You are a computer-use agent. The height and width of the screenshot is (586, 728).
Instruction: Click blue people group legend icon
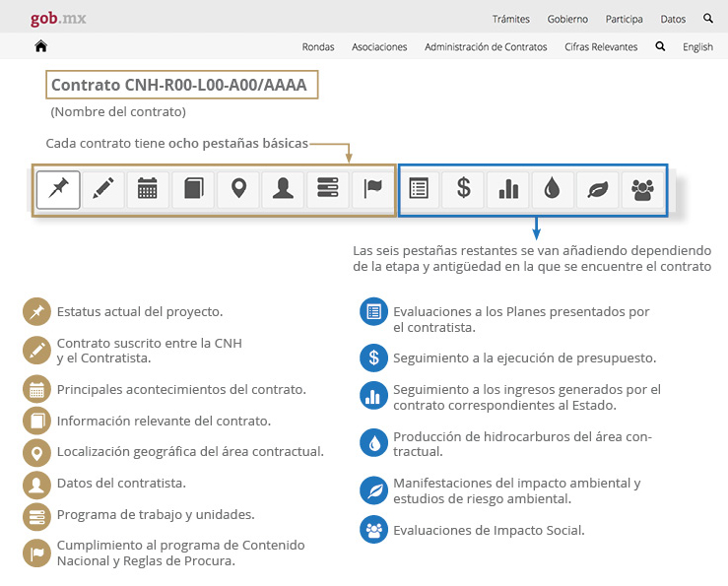[x=373, y=529]
